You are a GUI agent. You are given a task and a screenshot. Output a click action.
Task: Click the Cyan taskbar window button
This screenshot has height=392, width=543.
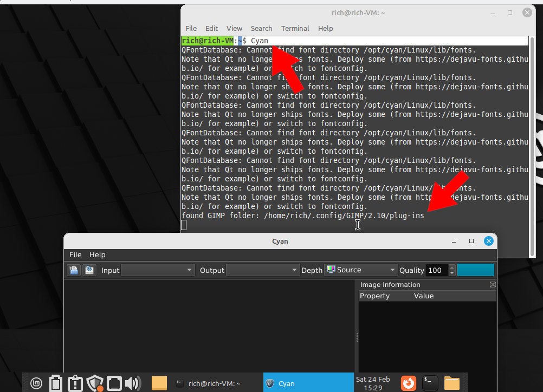point(308,383)
